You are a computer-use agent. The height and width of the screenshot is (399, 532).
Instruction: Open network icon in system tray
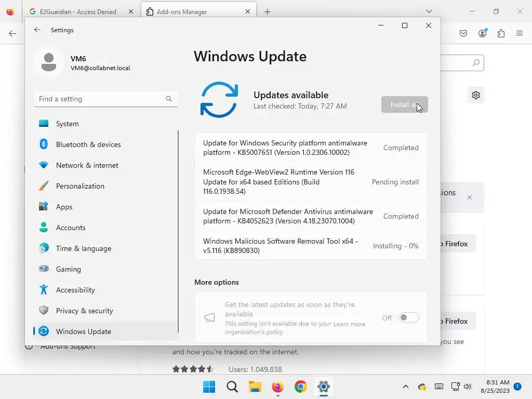click(x=455, y=387)
